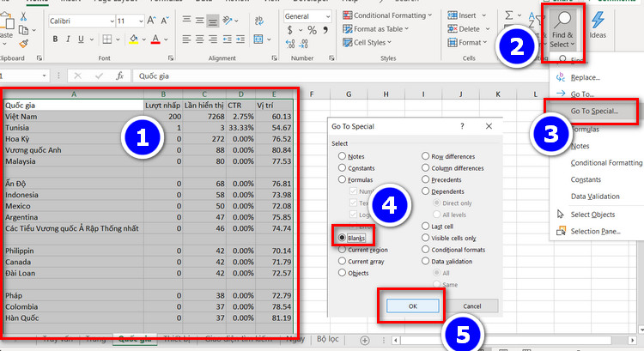Toggle Bold formatting in Font group
Image resolution: width=644 pixels, height=351 pixels.
(x=55, y=39)
